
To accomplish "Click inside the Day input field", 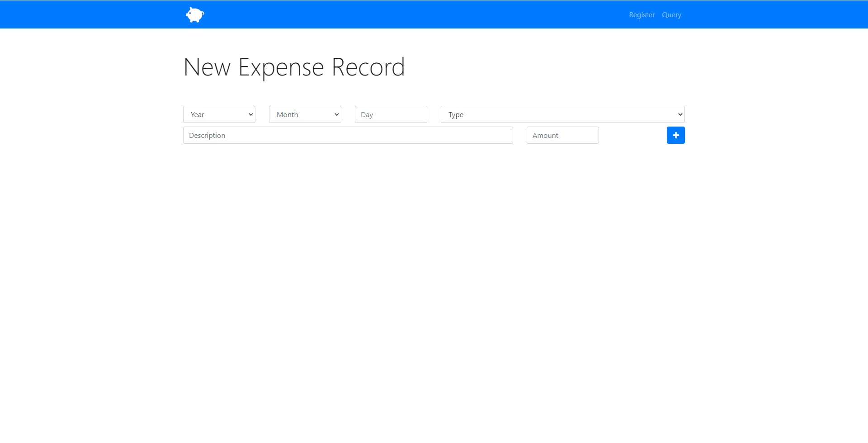I will coord(391,114).
